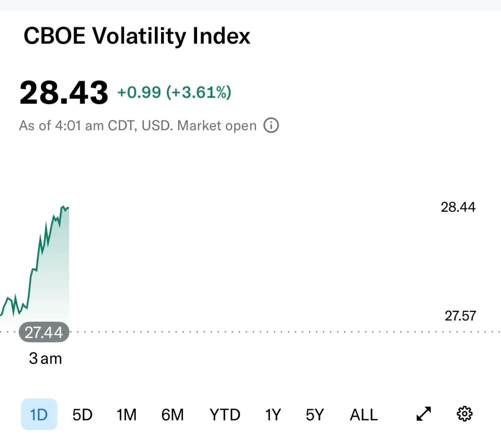Switch to the 5D chart view
This screenshot has height=448, width=501.
[82, 414]
